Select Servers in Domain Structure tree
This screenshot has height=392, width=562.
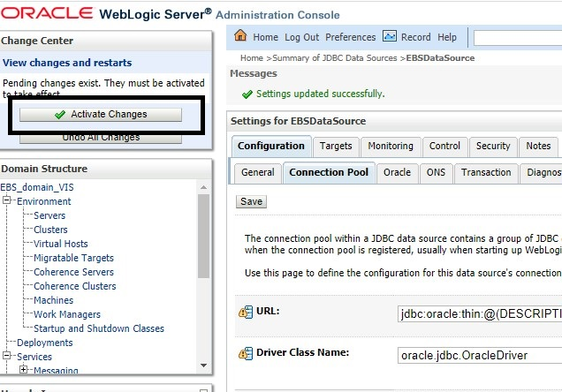[x=50, y=215]
